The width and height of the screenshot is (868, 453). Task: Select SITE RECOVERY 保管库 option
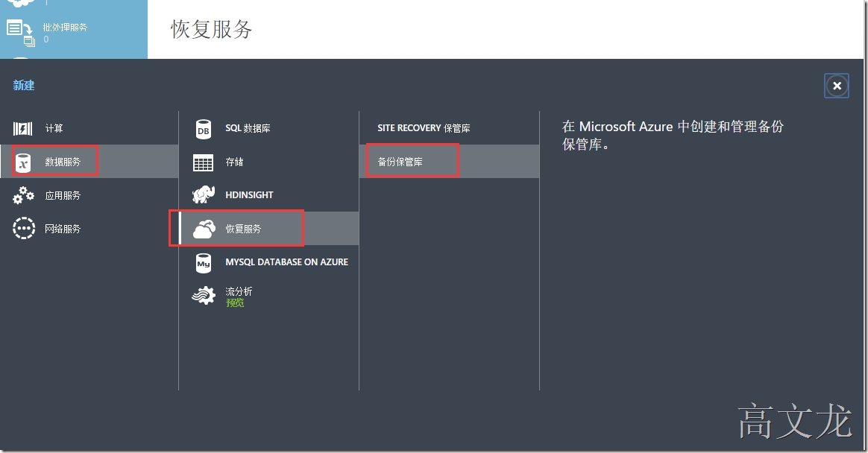click(424, 127)
